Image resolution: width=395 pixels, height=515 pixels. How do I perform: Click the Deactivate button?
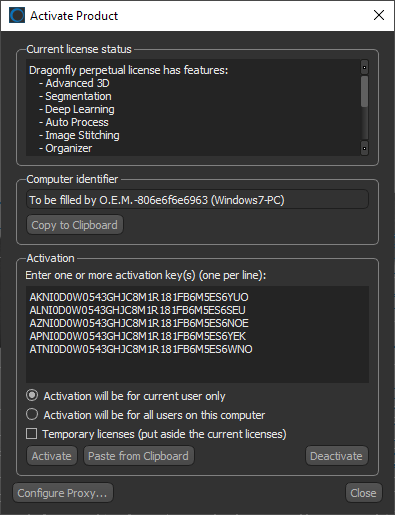coord(336,456)
